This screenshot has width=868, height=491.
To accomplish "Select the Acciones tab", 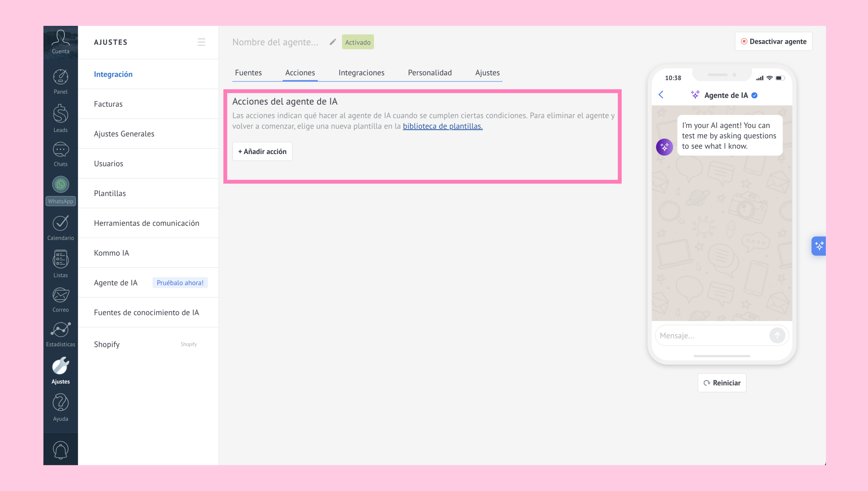I will [300, 72].
